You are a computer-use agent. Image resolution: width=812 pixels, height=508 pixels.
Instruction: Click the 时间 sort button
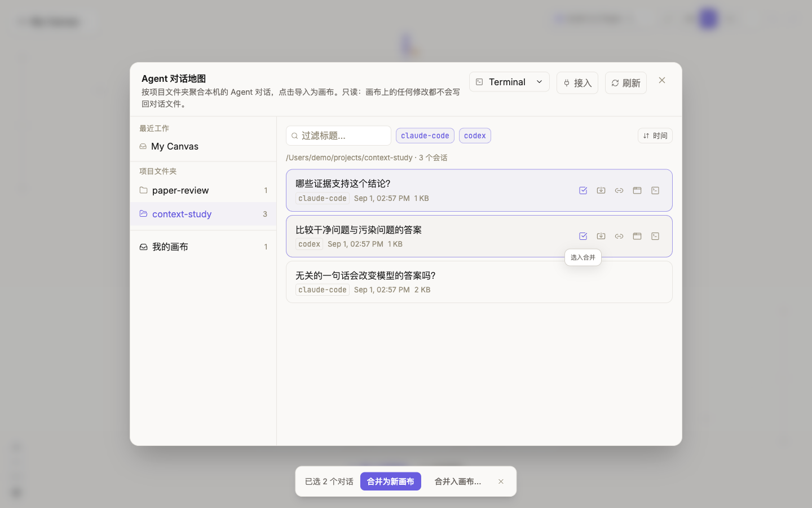[x=655, y=135]
